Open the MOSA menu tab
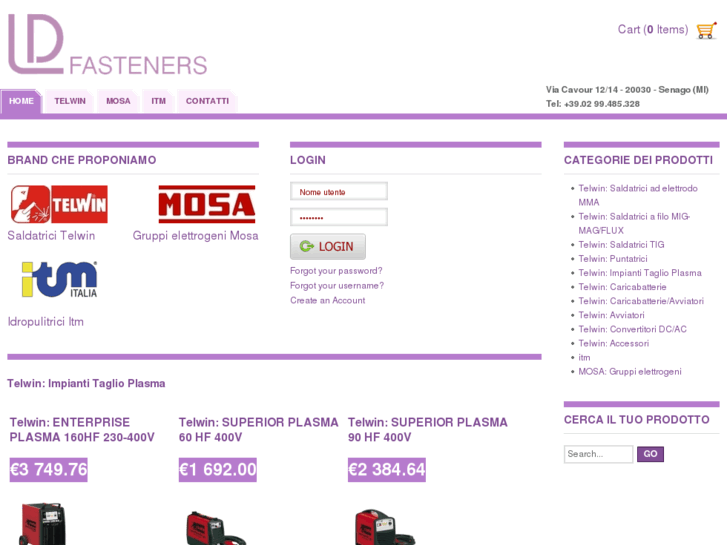 [x=118, y=101]
